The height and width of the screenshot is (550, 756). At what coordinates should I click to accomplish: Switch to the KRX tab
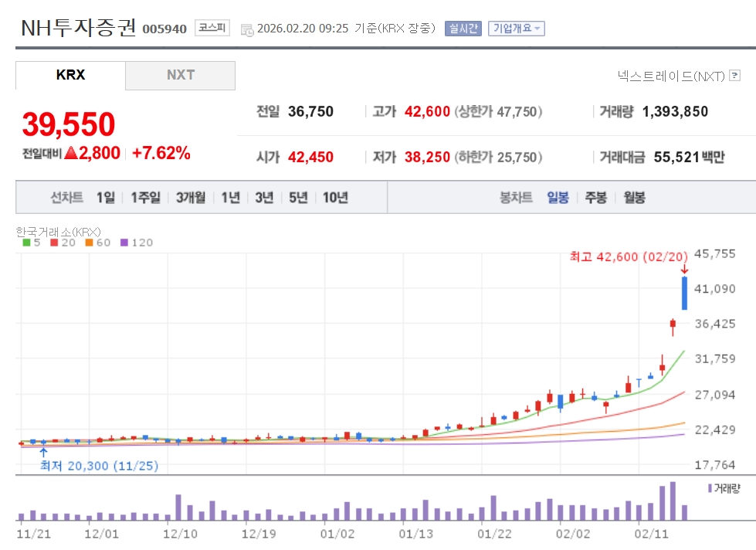pyautogui.click(x=70, y=75)
